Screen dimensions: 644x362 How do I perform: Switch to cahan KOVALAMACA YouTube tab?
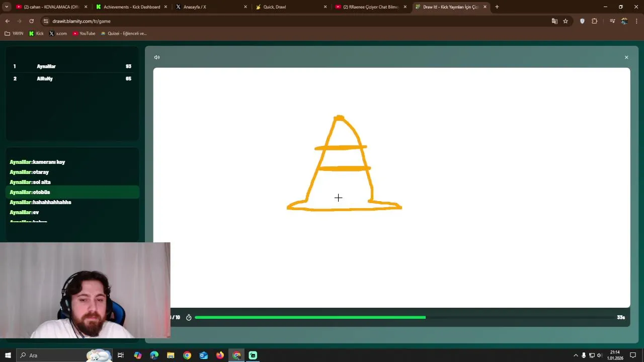[51, 7]
